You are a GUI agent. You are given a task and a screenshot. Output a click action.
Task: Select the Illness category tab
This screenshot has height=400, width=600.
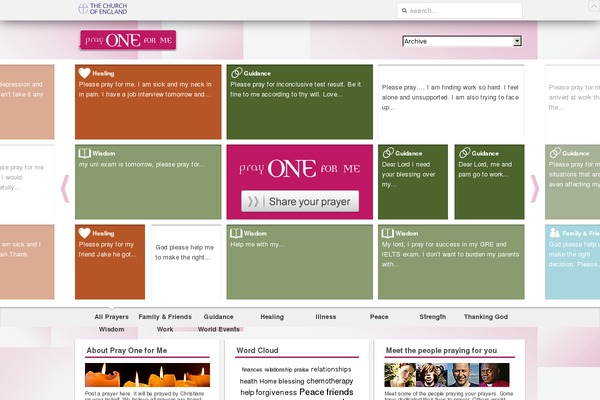tap(326, 317)
